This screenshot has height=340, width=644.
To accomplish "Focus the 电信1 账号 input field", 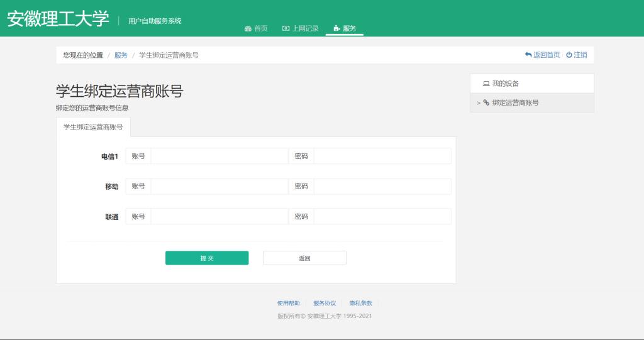I will click(x=219, y=156).
